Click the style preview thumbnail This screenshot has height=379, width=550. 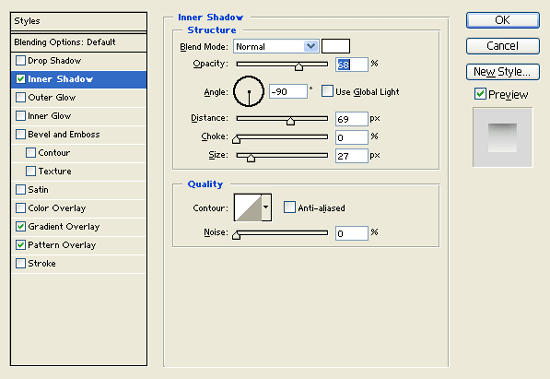point(502,137)
